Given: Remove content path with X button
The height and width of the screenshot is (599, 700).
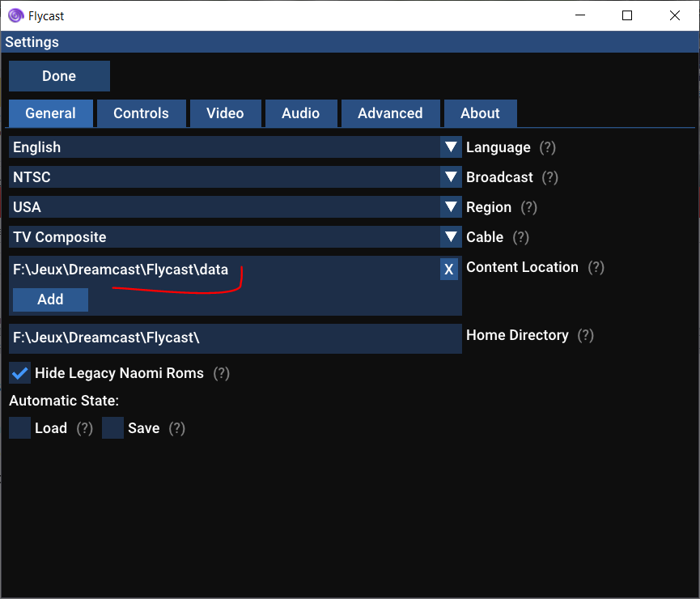Looking at the screenshot, I should tap(449, 270).
